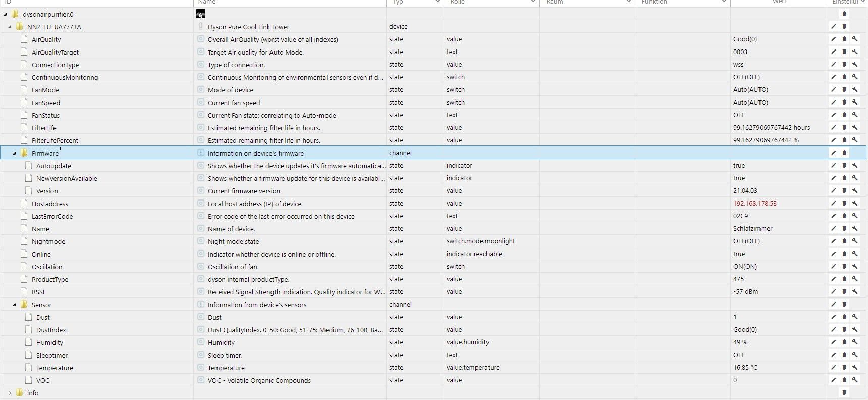This screenshot has height=400, width=868.
Task: Click the 192.168.178.53 host address value
Action: pos(754,204)
